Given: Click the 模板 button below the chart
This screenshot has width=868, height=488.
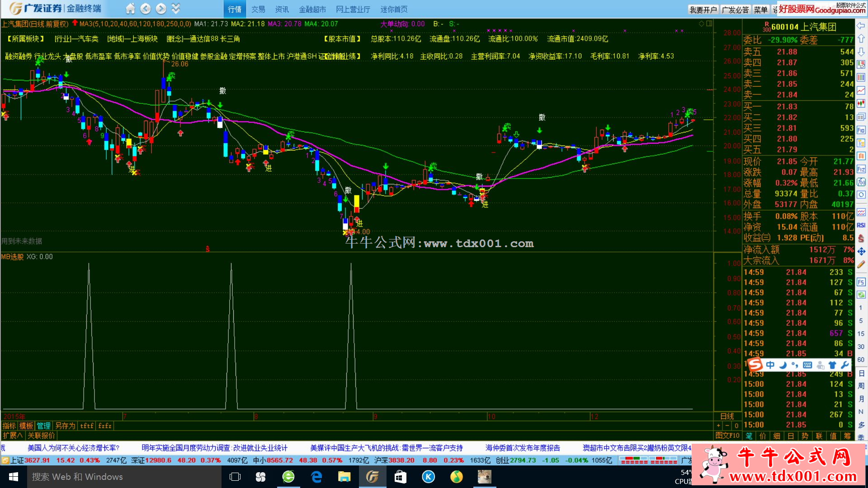Looking at the screenshot, I should click(x=26, y=426).
